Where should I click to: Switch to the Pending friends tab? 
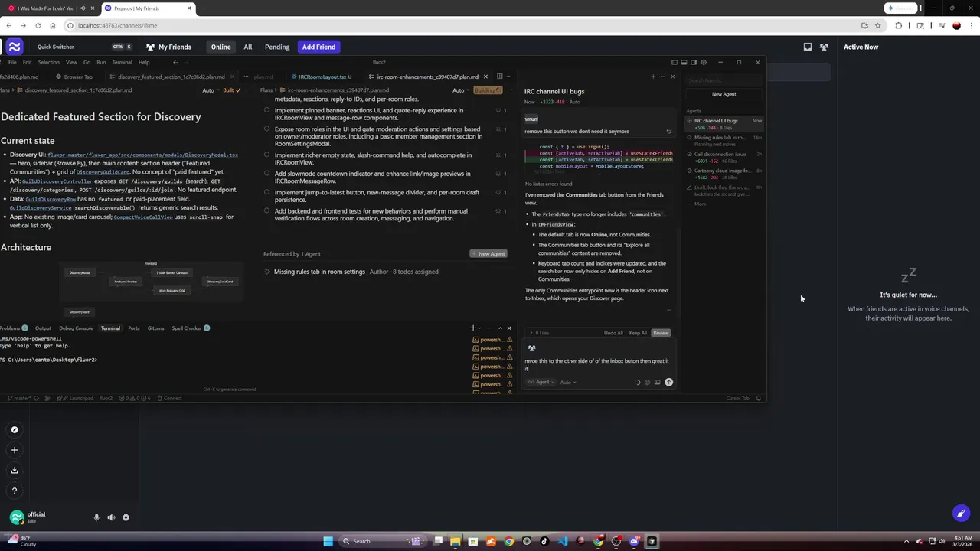click(x=277, y=47)
